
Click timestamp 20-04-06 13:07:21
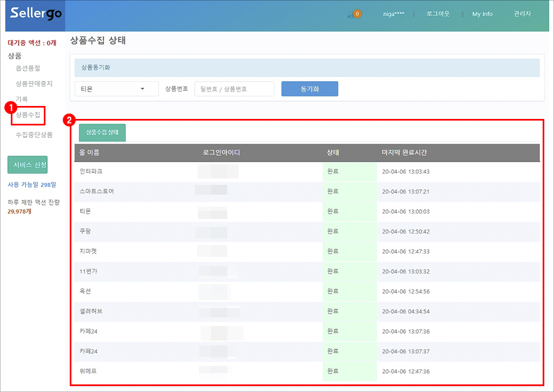click(406, 191)
